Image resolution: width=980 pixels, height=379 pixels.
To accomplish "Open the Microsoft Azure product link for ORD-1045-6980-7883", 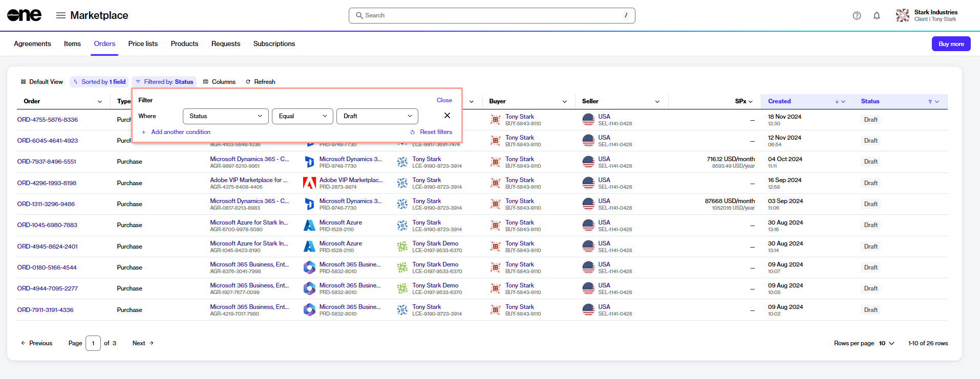I will 340,222.
